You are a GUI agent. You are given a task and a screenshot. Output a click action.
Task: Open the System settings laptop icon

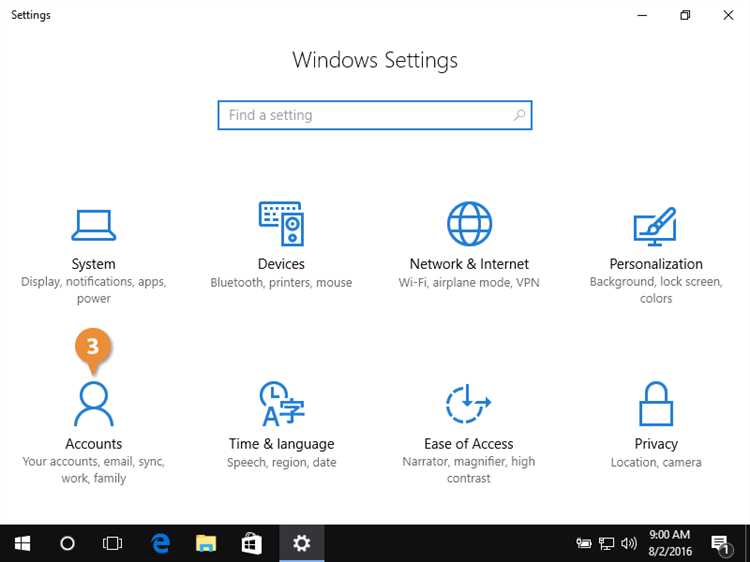coord(93,224)
